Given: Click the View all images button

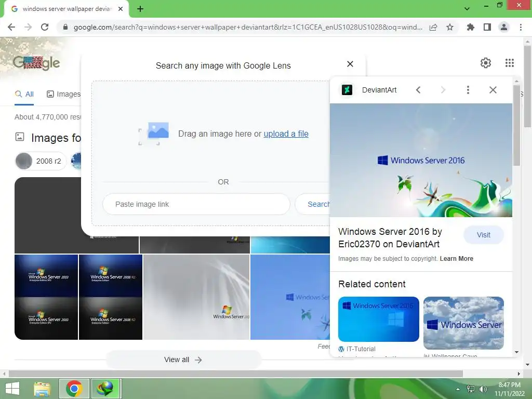Looking at the screenshot, I should tap(183, 360).
